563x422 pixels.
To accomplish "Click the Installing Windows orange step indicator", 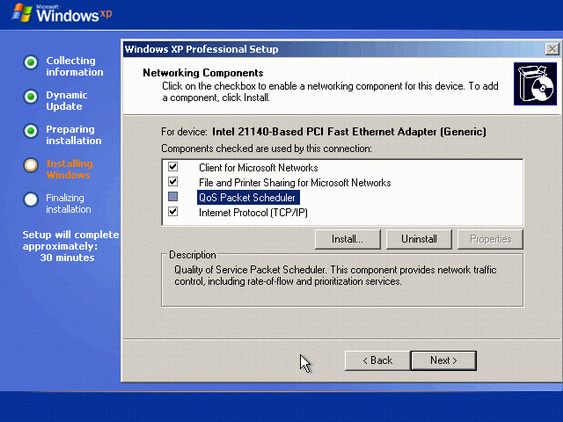I will click(x=31, y=165).
